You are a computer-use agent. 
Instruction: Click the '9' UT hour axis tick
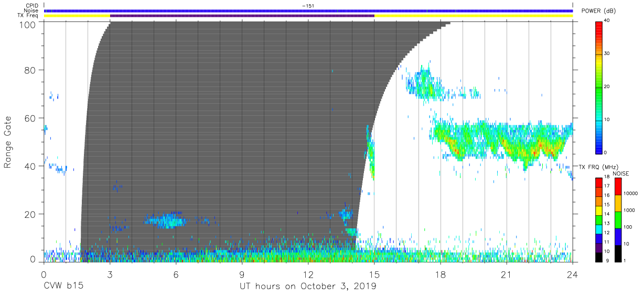coord(242,274)
